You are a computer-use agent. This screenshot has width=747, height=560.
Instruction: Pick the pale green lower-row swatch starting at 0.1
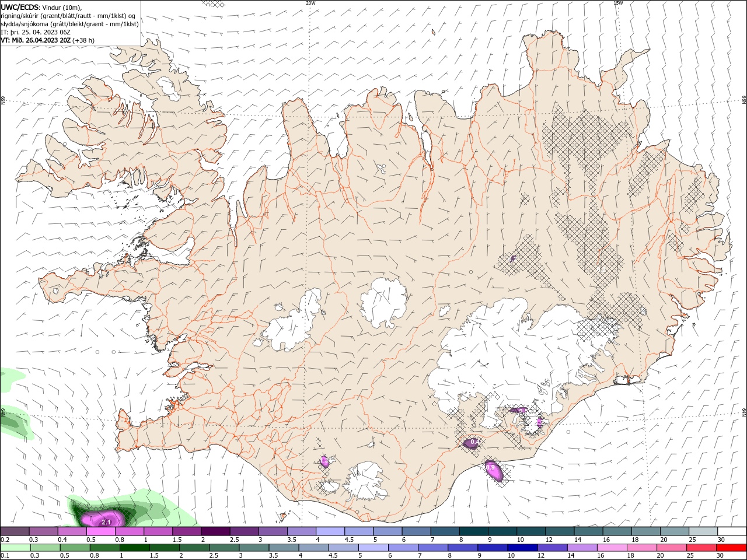[15, 548]
